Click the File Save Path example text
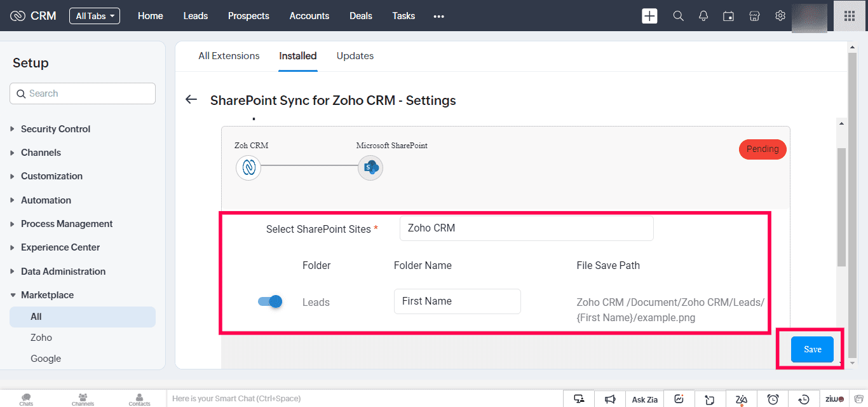 [x=670, y=310]
